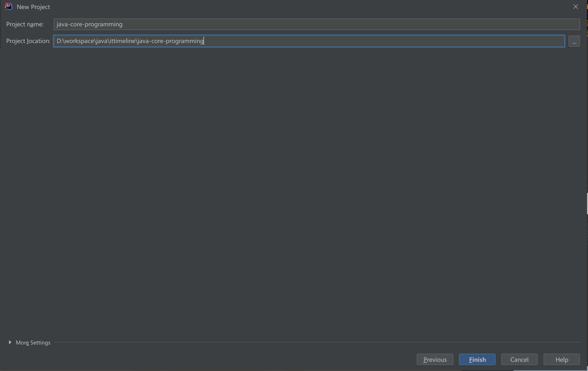Click the Project location label
The height and width of the screenshot is (371, 588).
(28, 41)
